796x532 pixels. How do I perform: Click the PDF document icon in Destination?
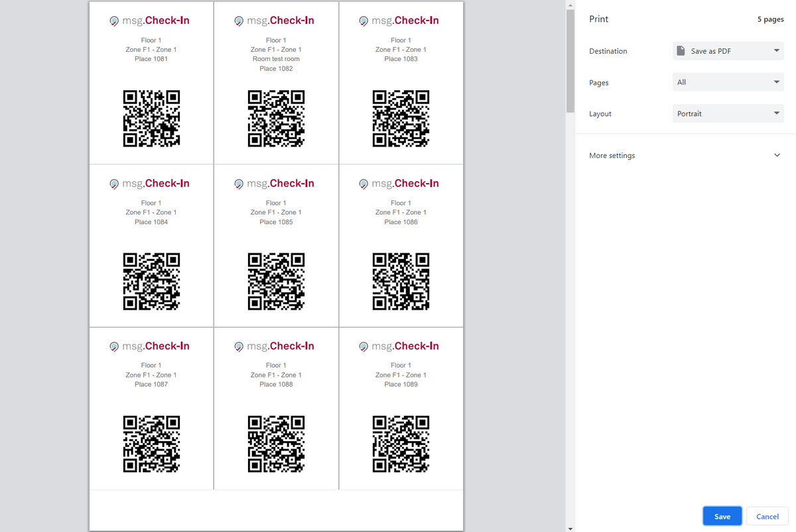(681, 51)
